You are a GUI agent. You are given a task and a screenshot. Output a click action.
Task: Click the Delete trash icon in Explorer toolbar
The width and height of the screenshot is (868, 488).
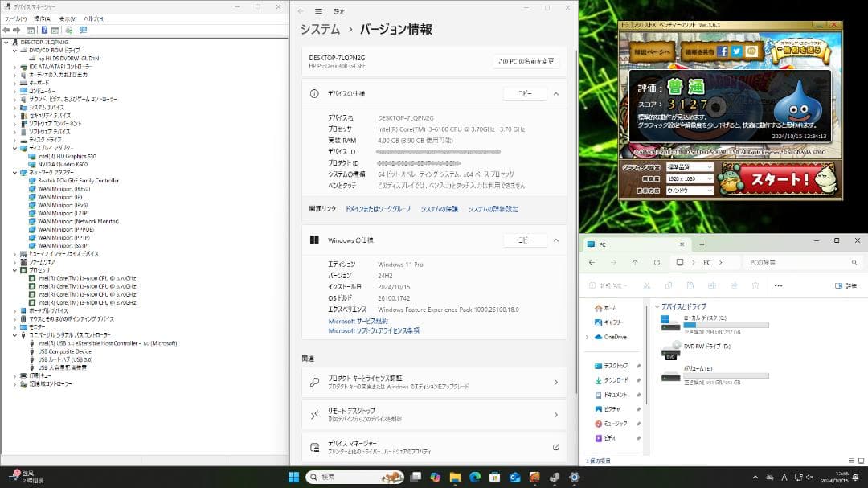tap(755, 285)
